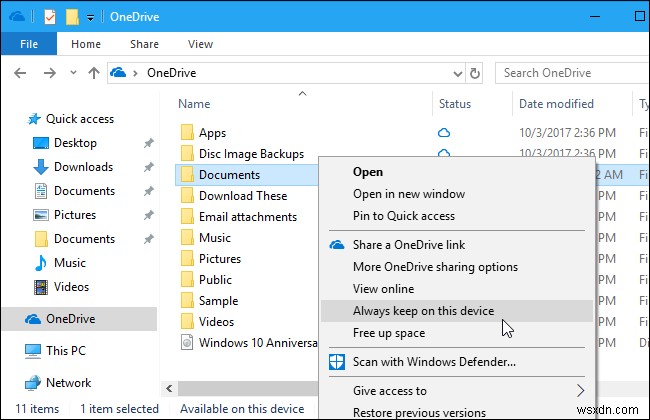Choose Always keep on this device
Viewport: 650px width, 420px height.
[x=457, y=311]
